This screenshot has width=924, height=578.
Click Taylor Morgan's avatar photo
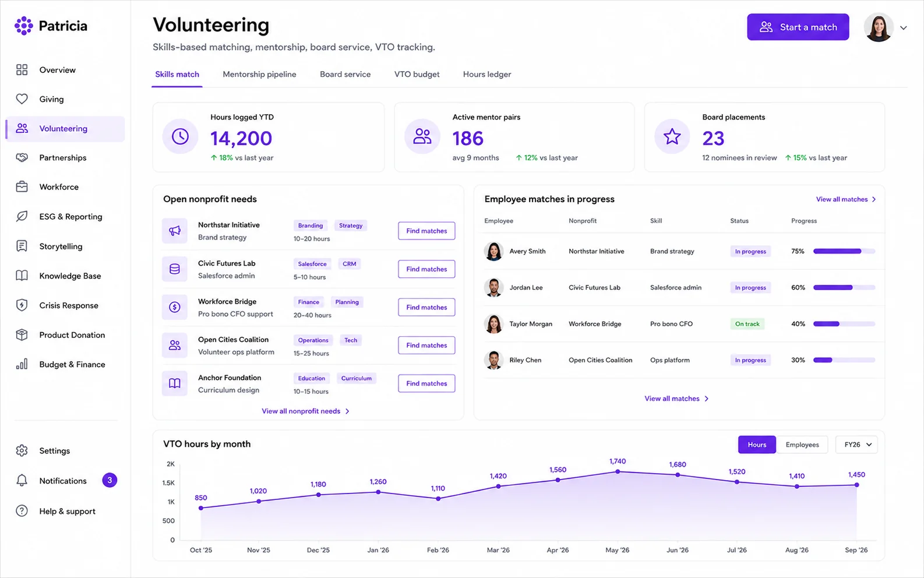tap(493, 324)
